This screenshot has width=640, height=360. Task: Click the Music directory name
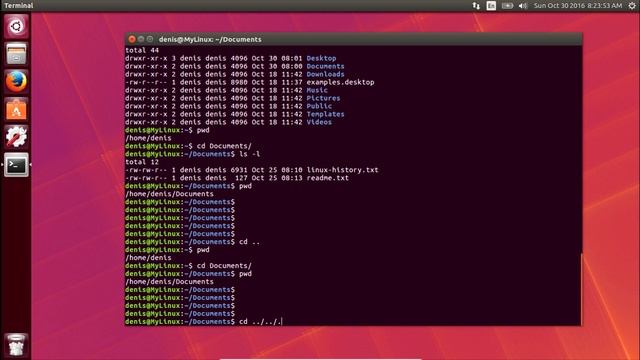point(317,90)
